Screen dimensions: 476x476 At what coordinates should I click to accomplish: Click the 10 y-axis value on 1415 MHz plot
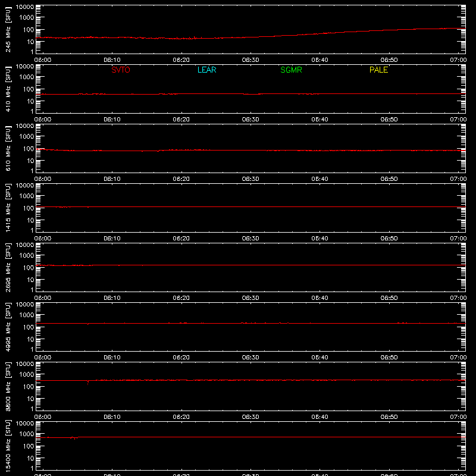(31, 220)
